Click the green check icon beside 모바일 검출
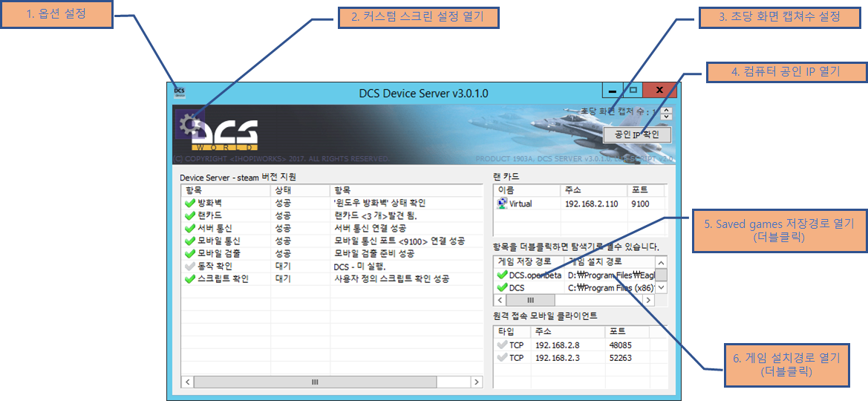Screen dimensions: 868x401 click(190, 254)
